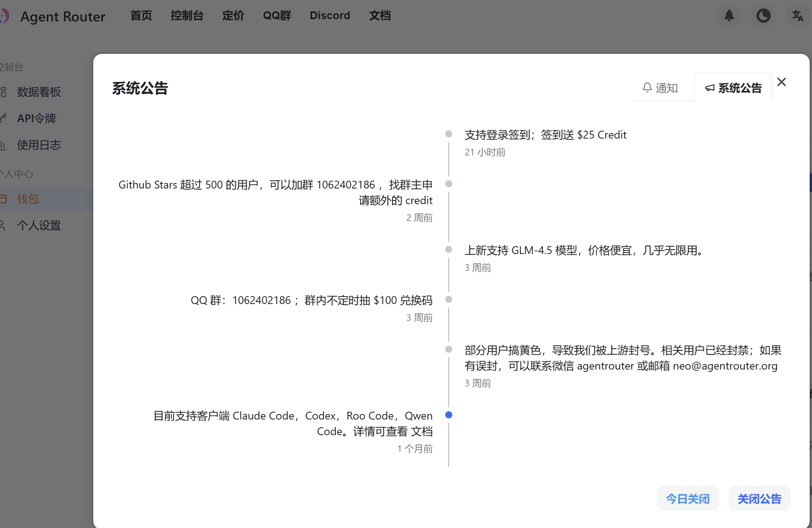
Task: Close the 系统公告 dialog with X
Action: [781, 82]
